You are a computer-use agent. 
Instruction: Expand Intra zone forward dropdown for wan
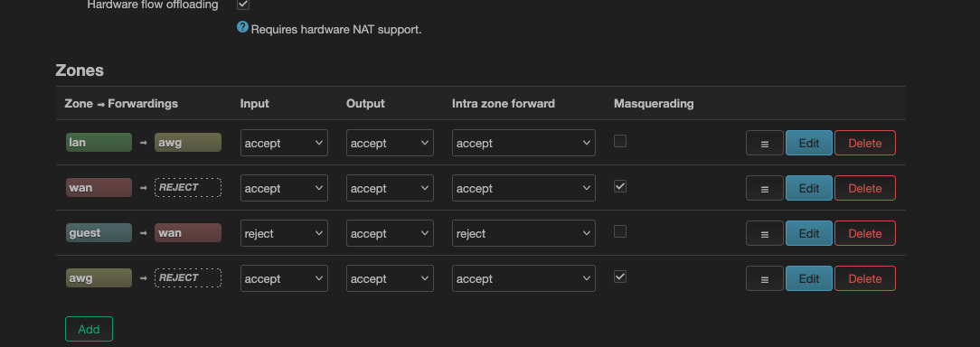click(523, 188)
